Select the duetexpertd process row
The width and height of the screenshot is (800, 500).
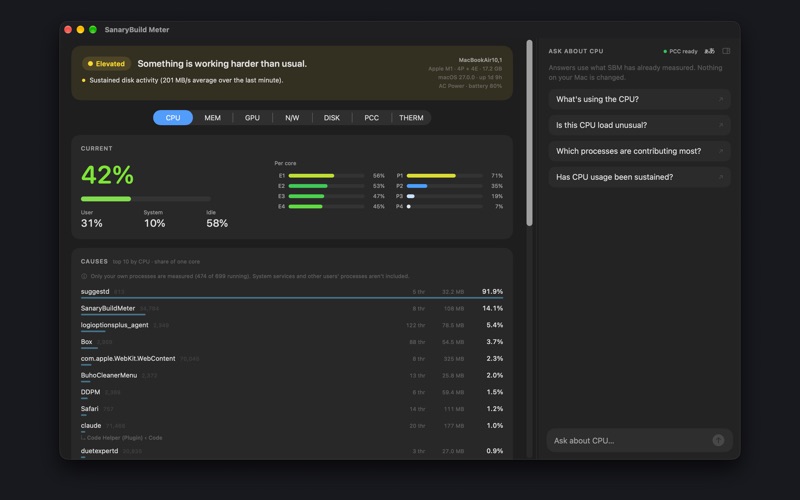(292, 452)
